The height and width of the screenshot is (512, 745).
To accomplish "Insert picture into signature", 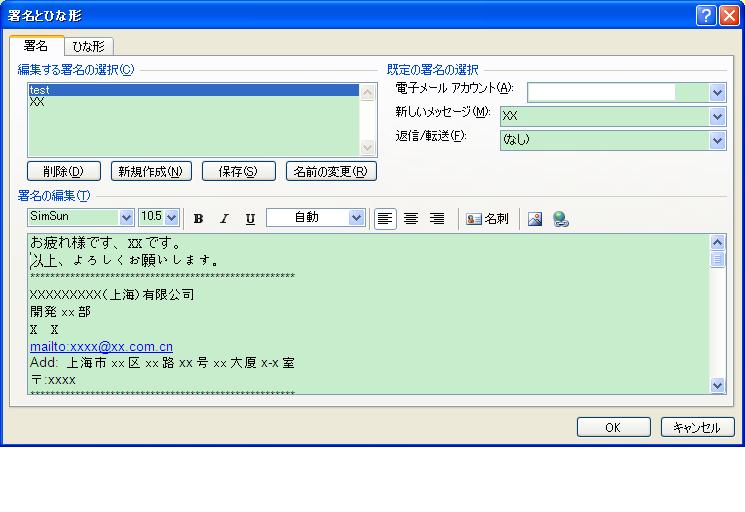I will coord(535,218).
